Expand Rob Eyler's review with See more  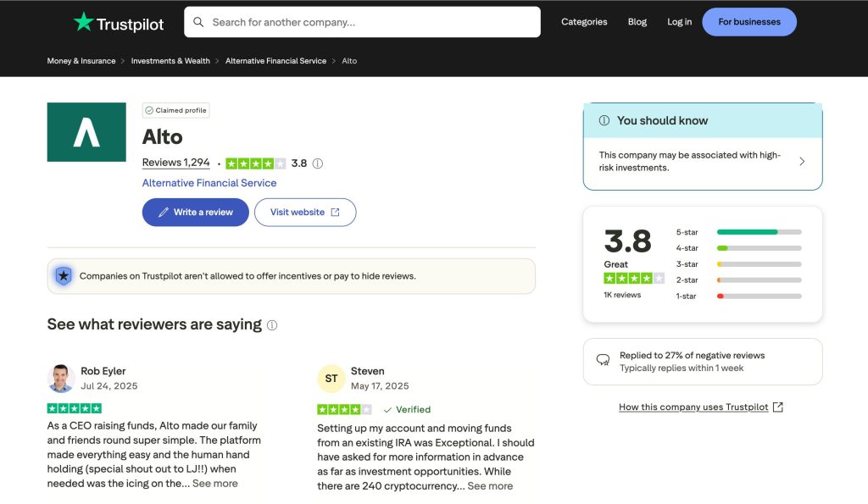coord(215,484)
